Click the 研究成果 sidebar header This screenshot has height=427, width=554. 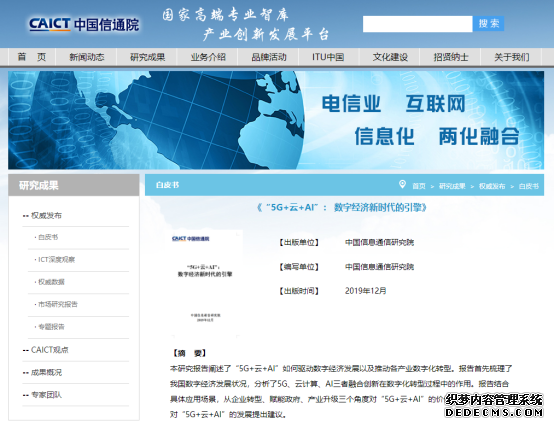tap(73, 185)
